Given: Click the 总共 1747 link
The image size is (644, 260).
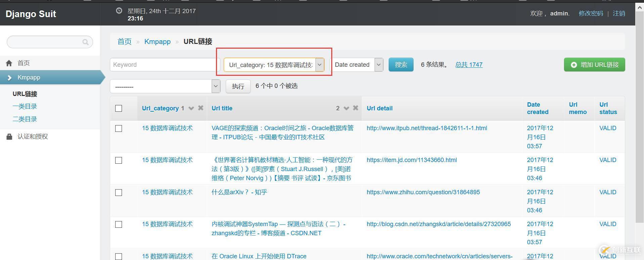Looking at the screenshot, I should pyautogui.click(x=469, y=65).
